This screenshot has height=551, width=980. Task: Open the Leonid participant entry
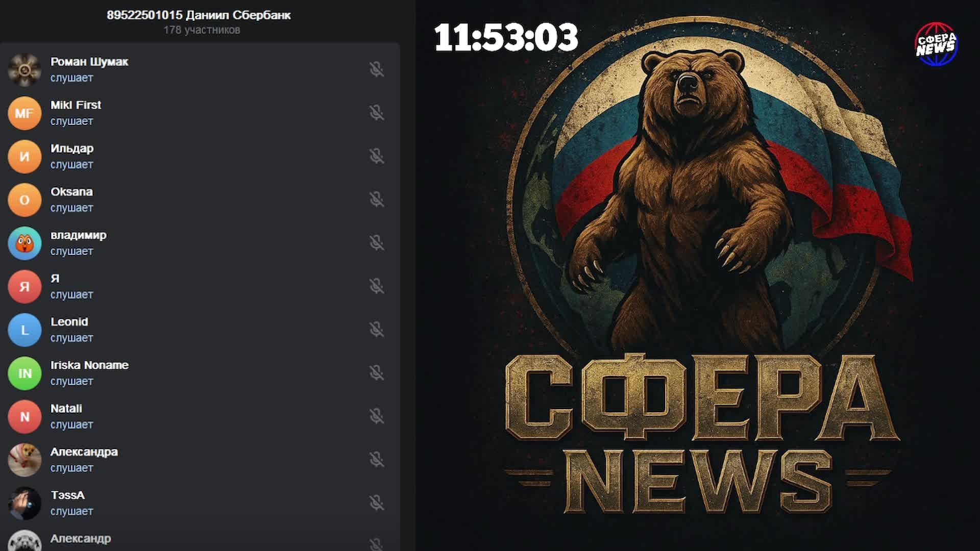point(69,322)
